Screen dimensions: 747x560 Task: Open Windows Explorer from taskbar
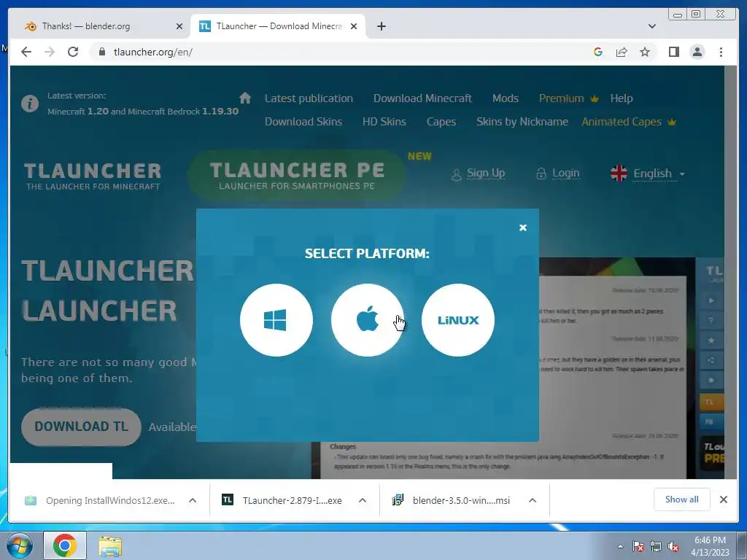(x=110, y=546)
